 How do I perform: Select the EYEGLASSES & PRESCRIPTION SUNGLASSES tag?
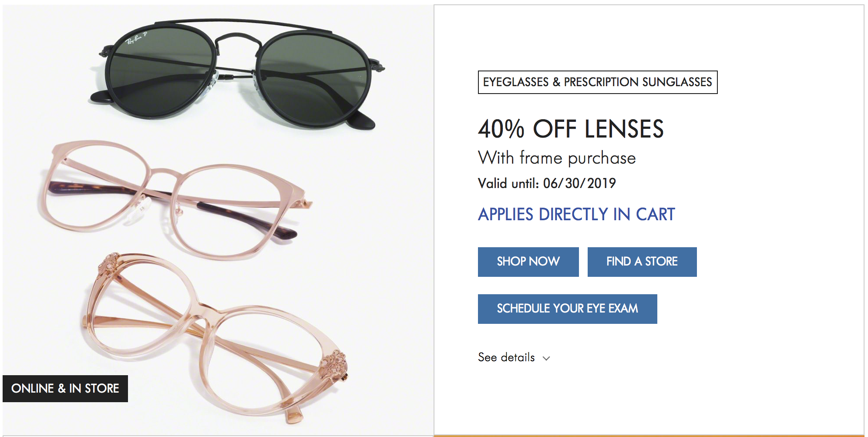[x=597, y=82]
